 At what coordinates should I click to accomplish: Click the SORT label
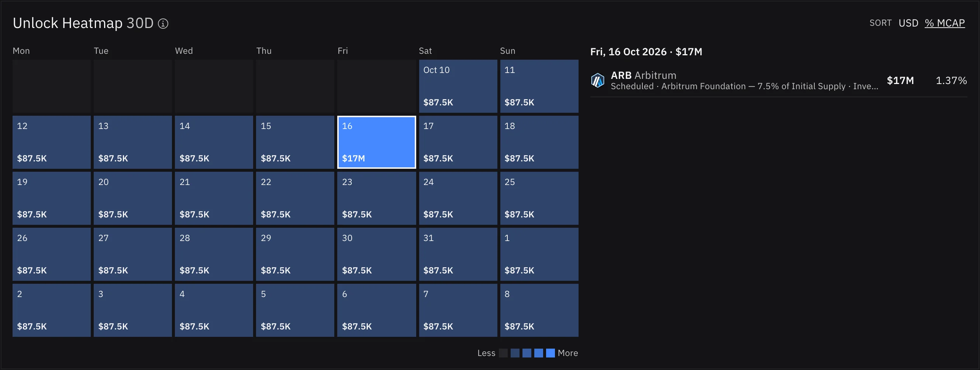coord(880,23)
